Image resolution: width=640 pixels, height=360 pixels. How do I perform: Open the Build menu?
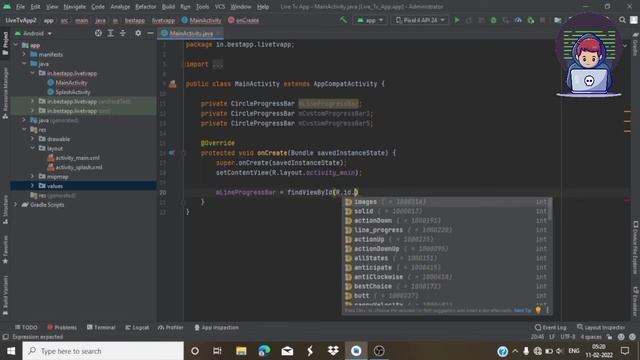(x=168, y=7)
